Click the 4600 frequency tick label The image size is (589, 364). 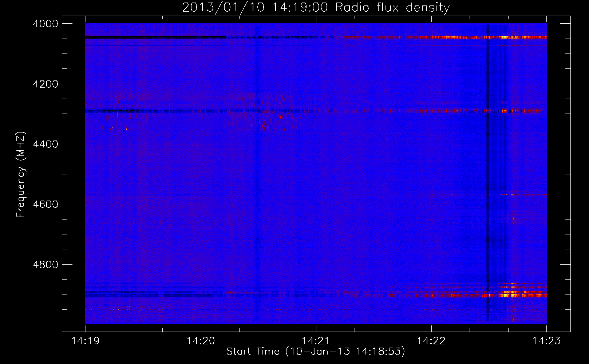(x=46, y=204)
